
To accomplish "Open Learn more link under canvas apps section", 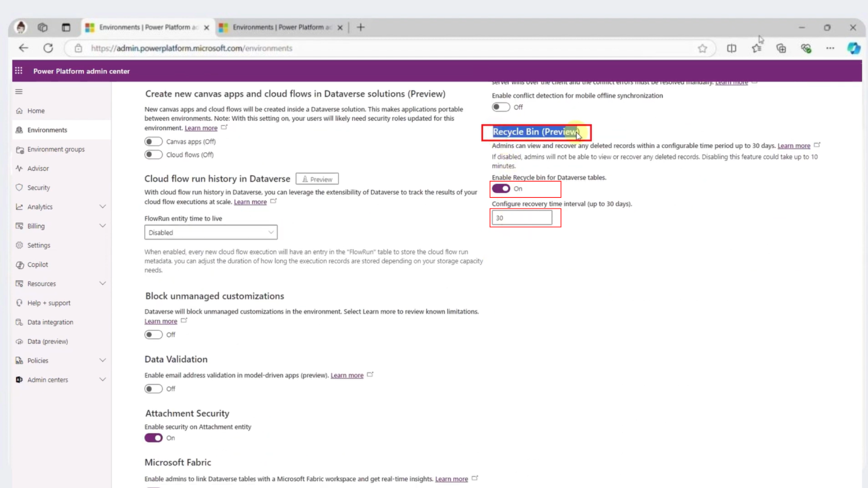I will [201, 128].
